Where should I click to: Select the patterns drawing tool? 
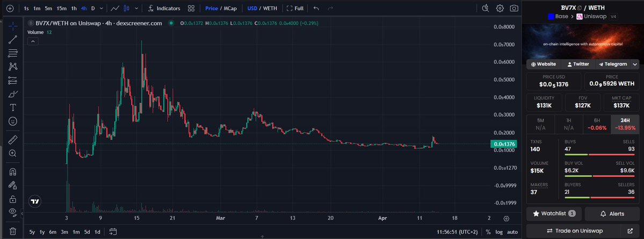13,67
